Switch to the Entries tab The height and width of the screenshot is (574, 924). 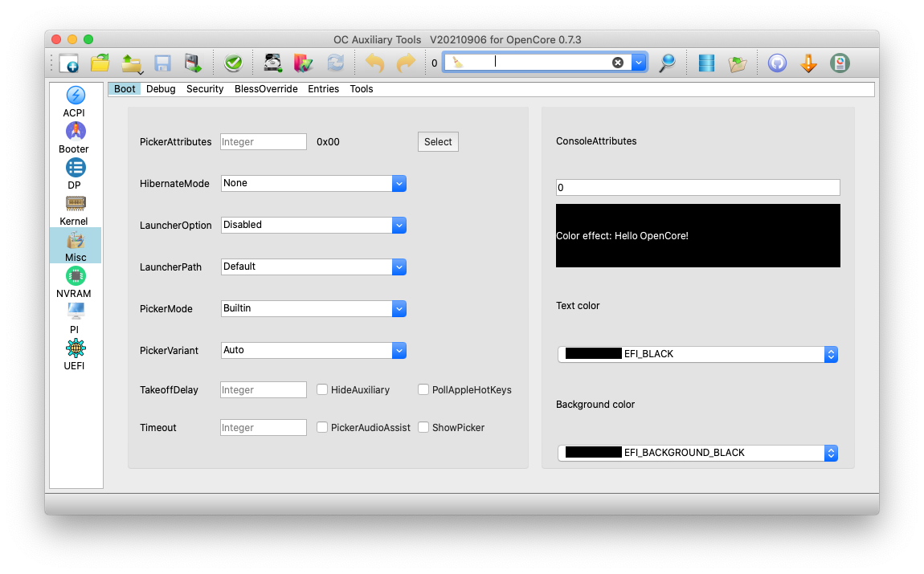click(x=324, y=89)
